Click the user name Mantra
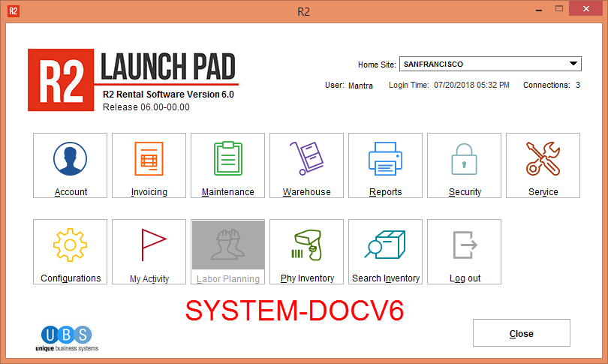608x364 pixels. point(360,86)
